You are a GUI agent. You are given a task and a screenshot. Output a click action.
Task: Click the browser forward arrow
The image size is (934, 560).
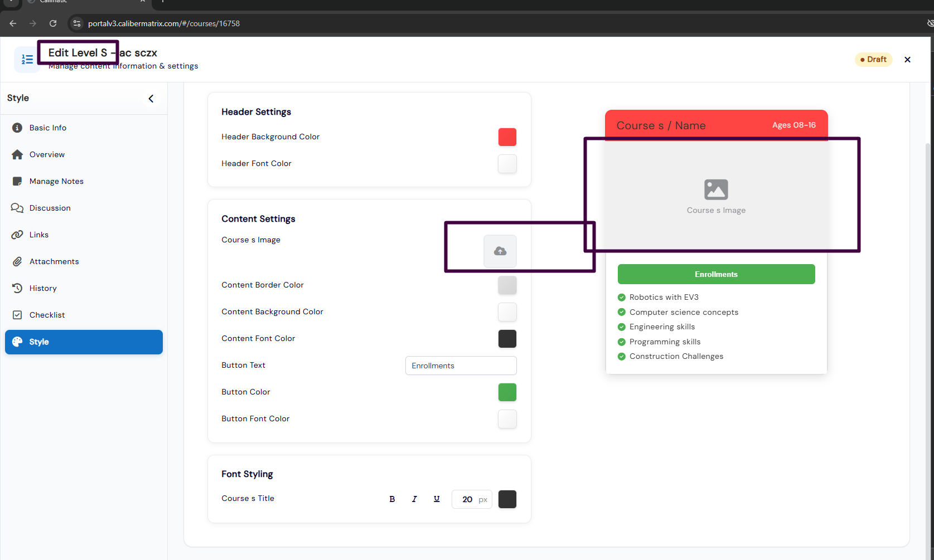(33, 23)
